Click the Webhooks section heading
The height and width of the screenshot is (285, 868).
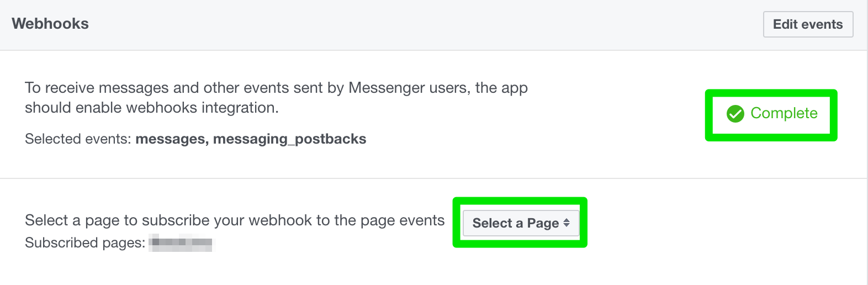(x=50, y=24)
